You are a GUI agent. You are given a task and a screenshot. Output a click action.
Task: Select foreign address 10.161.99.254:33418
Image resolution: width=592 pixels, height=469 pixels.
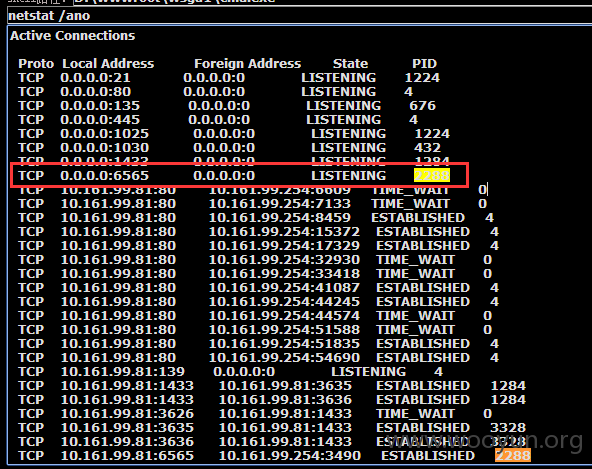pos(284,273)
